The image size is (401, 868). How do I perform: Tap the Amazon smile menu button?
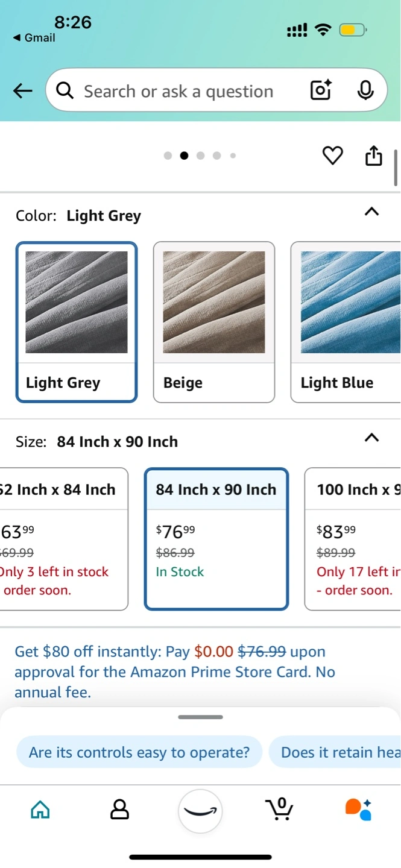click(200, 811)
